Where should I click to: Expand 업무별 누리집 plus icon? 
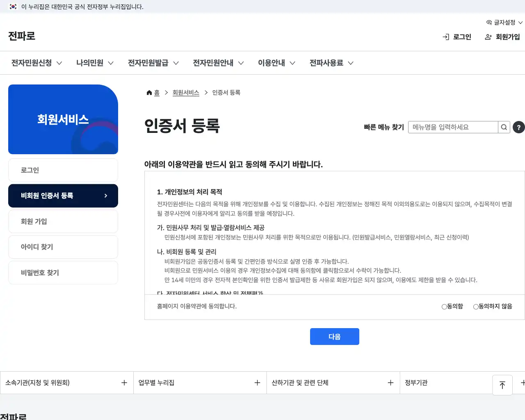[x=258, y=383]
